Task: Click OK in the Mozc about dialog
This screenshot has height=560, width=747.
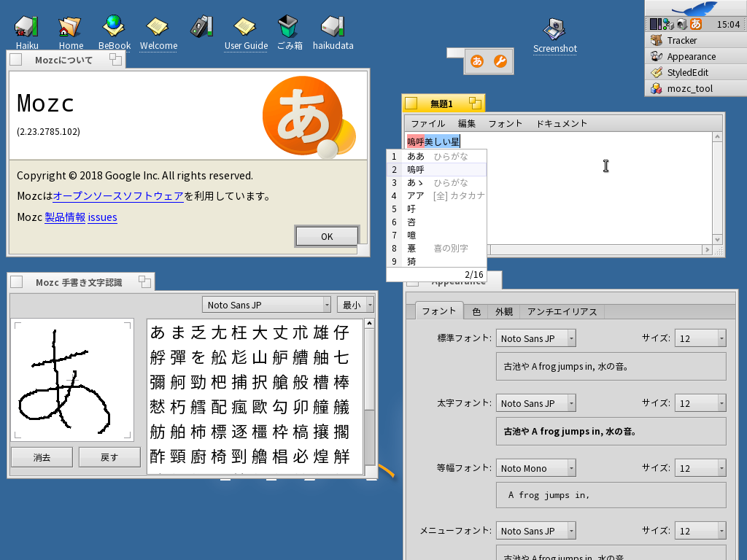Action: [327, 236]
